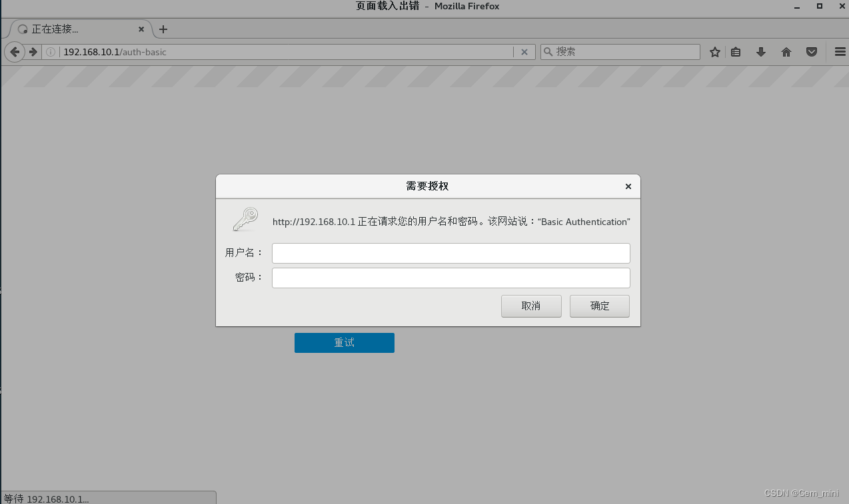Viewport: 849px width, 504px height.
Task: Click inside the 用户名 input field
Action: tap(450, 253)
